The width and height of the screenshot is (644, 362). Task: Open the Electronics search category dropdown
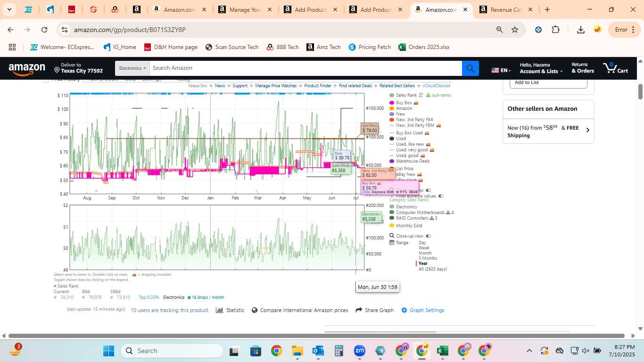[132, 68]
